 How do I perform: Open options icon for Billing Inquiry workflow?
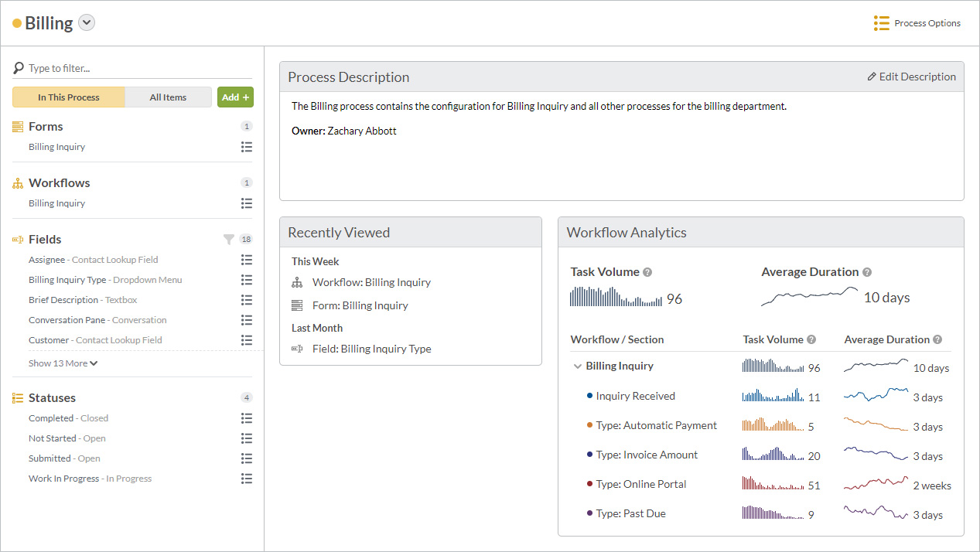pos(247,203)
